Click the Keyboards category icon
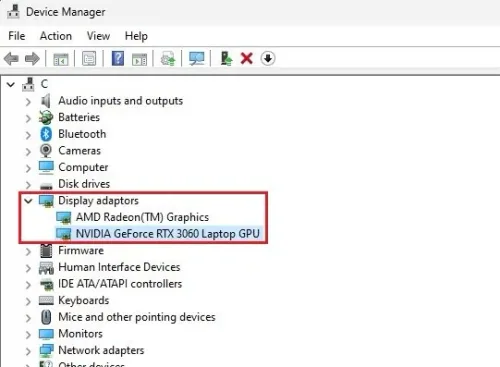This screenshot has height=367, width=500. click(46, 301)
